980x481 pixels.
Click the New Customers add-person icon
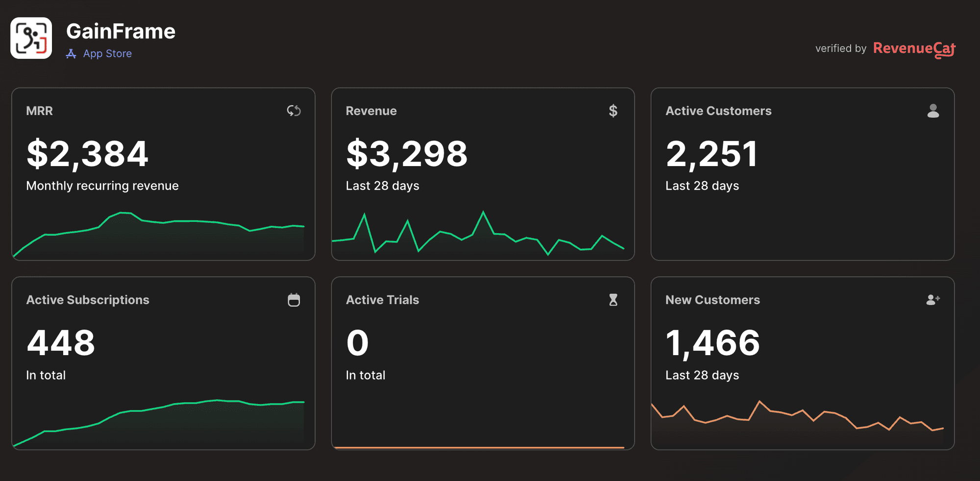coord(933,300)
